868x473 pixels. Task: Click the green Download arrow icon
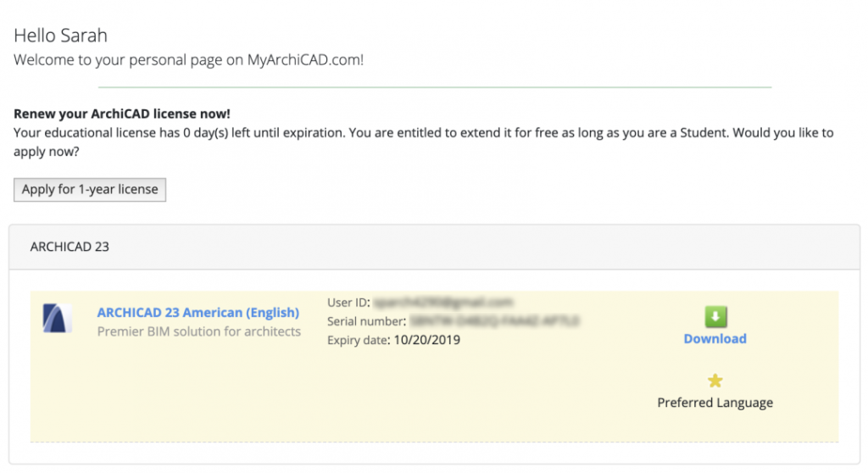tap(715, 317)
